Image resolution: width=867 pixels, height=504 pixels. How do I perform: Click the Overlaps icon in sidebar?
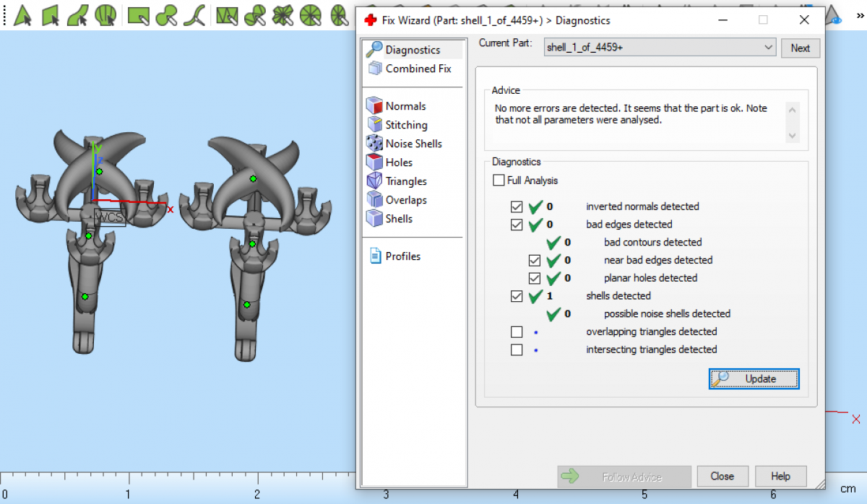tap(374, 199)
